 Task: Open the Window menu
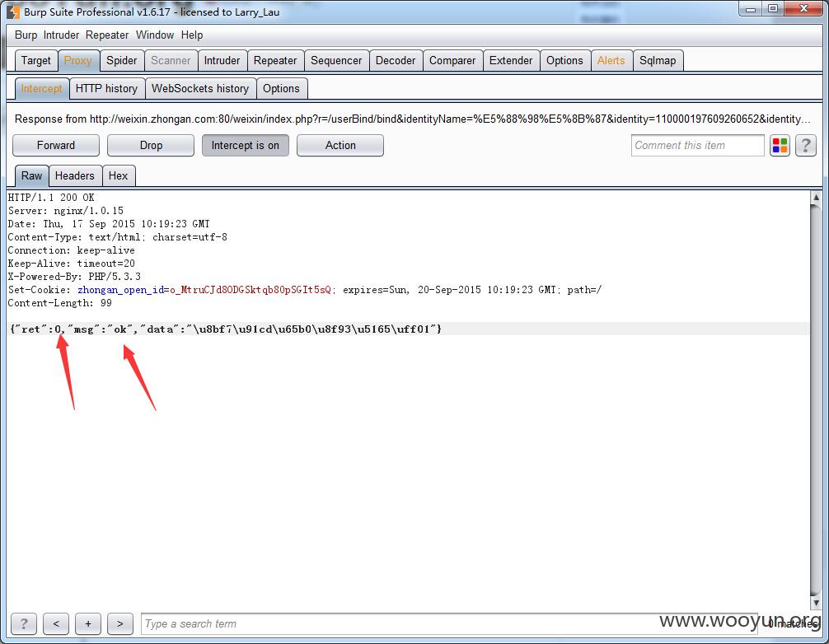[x=155, y=35]
